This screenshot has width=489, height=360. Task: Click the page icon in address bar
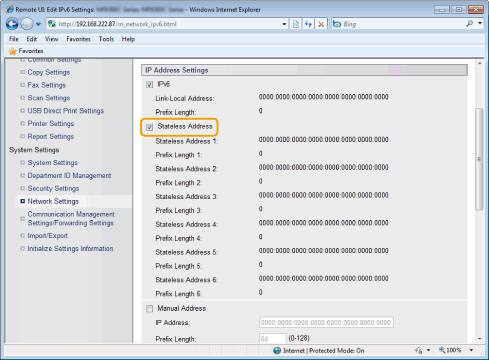click(x=52, y=24)
